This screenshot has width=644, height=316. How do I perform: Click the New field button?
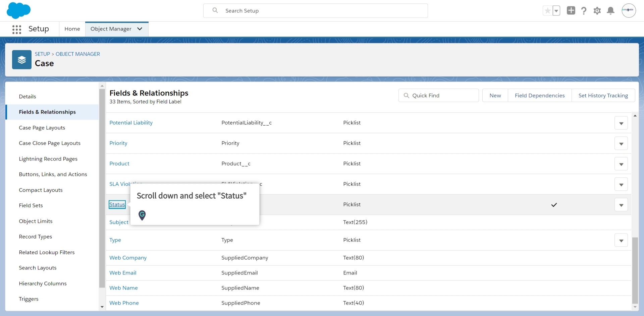click(495, 96)
